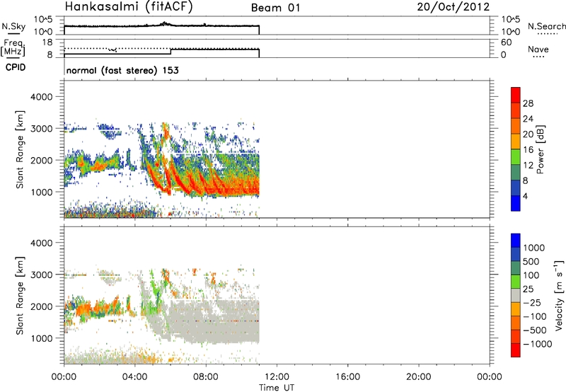Screen dimensions: 566x392
Task: Click the Slant Range label of power panel
Action: [x=20, y=149]
